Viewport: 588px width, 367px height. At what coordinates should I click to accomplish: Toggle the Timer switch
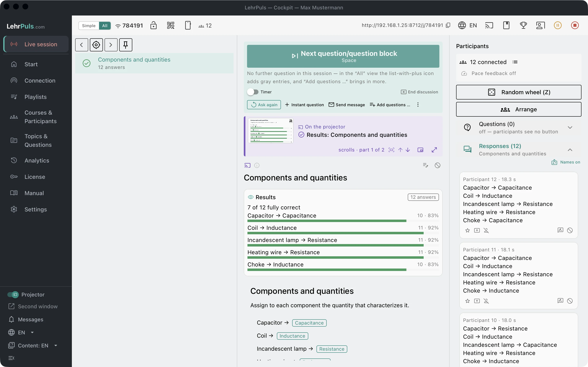(x=253, y=92)
